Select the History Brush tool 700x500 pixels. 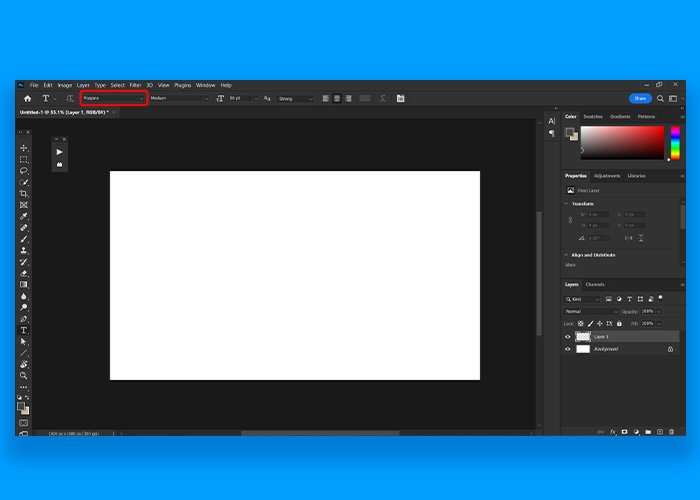pyautogui.click(x=24, y=262)
